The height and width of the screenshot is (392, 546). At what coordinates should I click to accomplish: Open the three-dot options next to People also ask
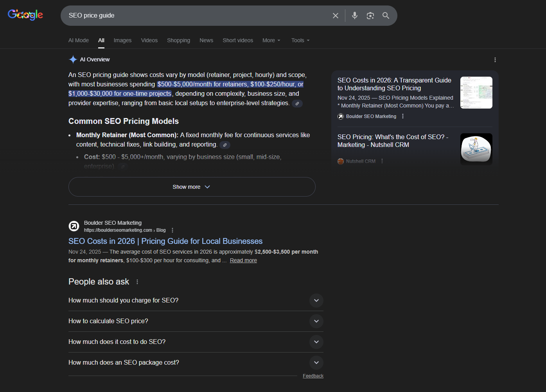point(137,281)
